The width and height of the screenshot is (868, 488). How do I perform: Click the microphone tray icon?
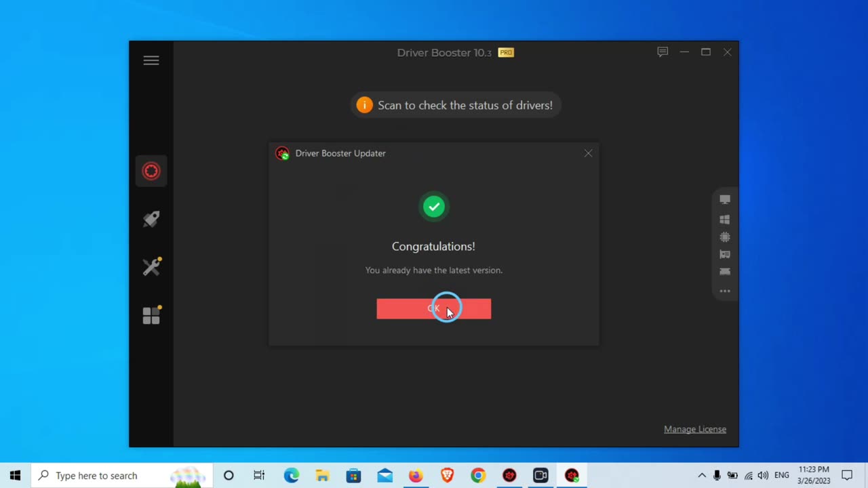click(x=717, y=475)
